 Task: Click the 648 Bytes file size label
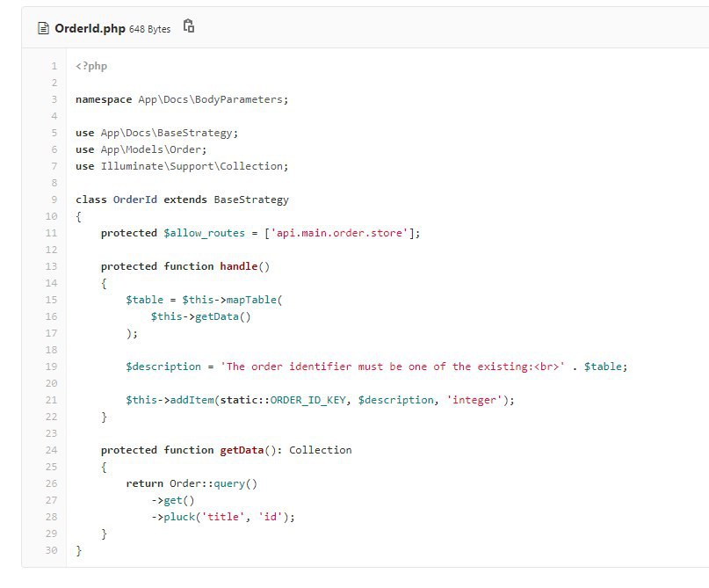(x=149, y=29)
